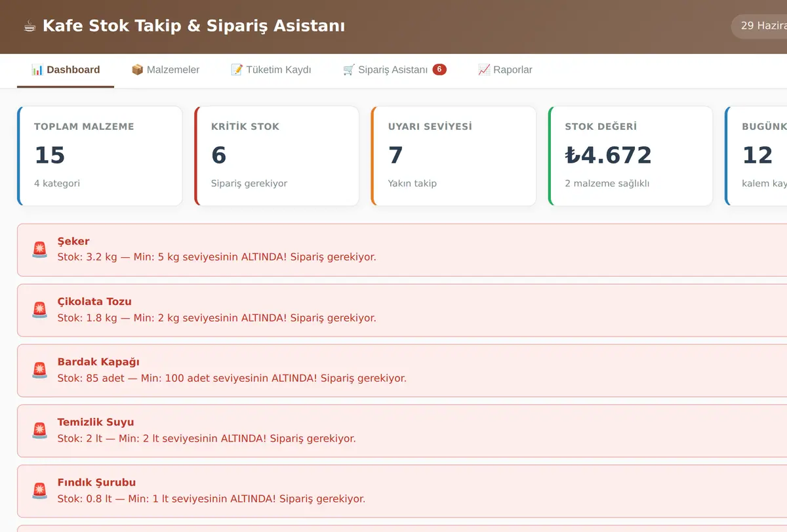Select the Stok Değeri card
This screenshot has width=787, height=532.
click(631, 156)
